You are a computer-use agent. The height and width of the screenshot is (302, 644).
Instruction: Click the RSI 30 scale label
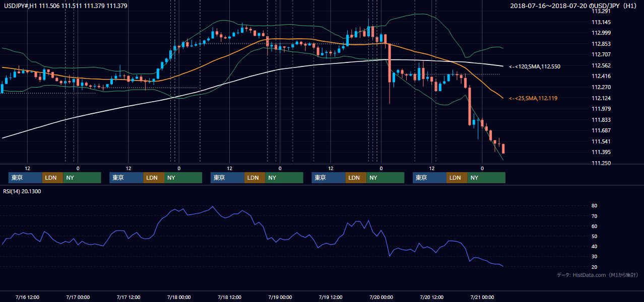point(595,256)
